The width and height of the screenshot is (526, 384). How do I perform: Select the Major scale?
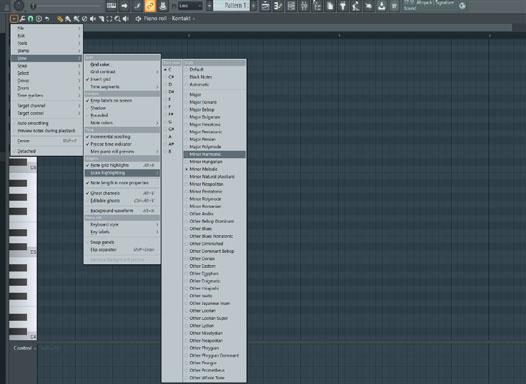215,95
